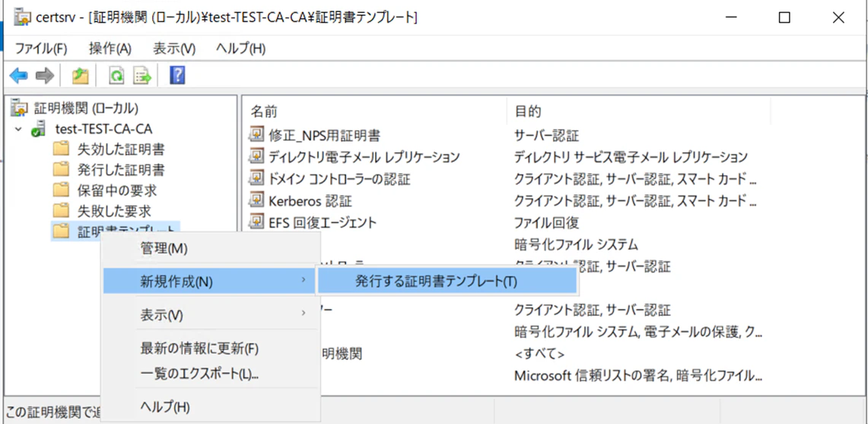Maximize the certsrv window
The image size is (868, 424).
click(x=784, y=18)
